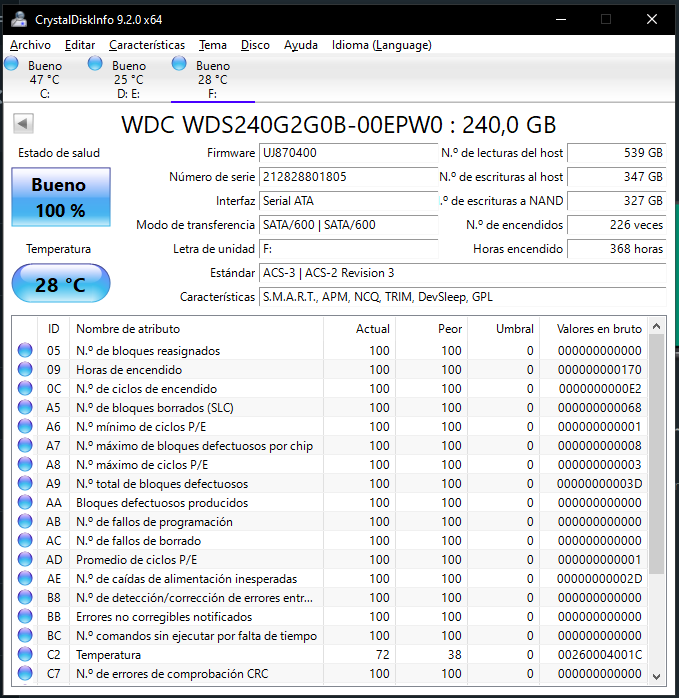Click status orb of attribute 05 row
Viewport: 679px width, 698px height.
point(25,350)
